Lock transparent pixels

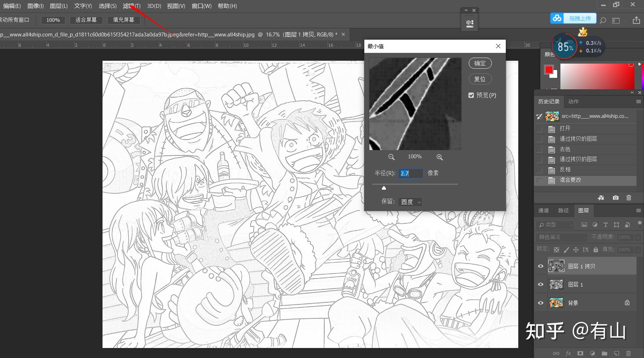[x=556, y=249]
